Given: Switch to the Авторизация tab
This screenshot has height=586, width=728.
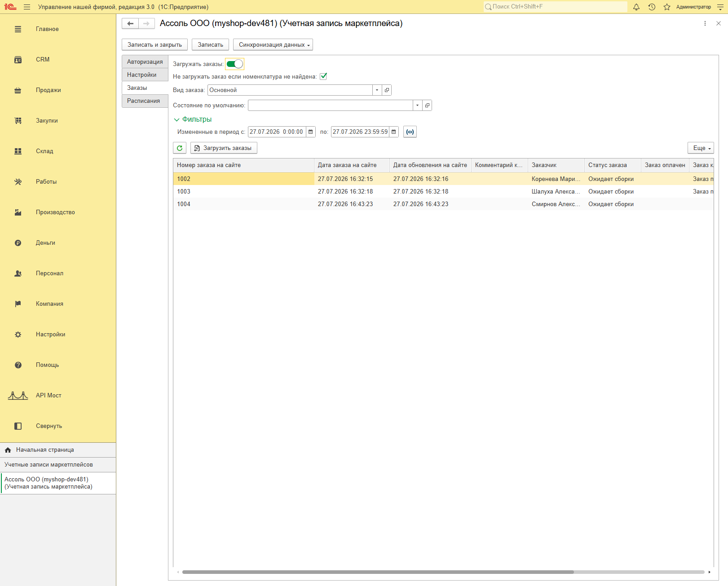Looking at the screenshot, I should tap(145, 62).
